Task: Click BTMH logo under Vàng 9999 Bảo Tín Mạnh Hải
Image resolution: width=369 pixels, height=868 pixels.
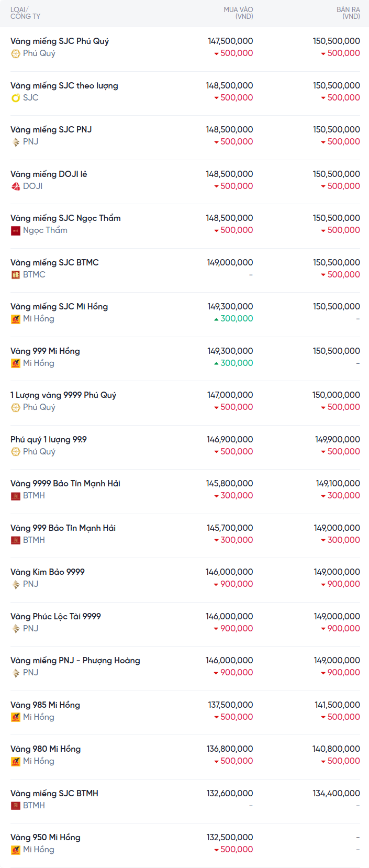Action: pos(16,496)
